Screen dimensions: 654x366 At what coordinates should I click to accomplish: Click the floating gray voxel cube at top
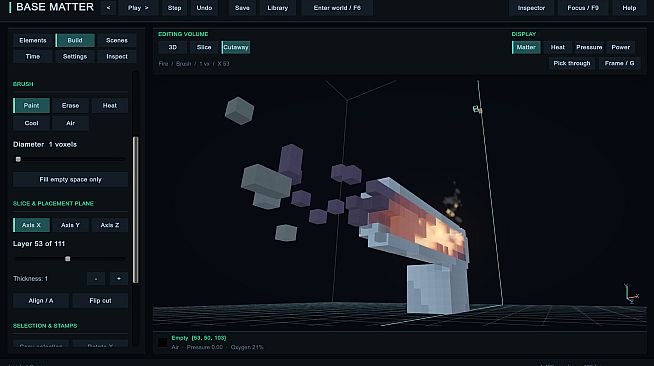(239, 111)
